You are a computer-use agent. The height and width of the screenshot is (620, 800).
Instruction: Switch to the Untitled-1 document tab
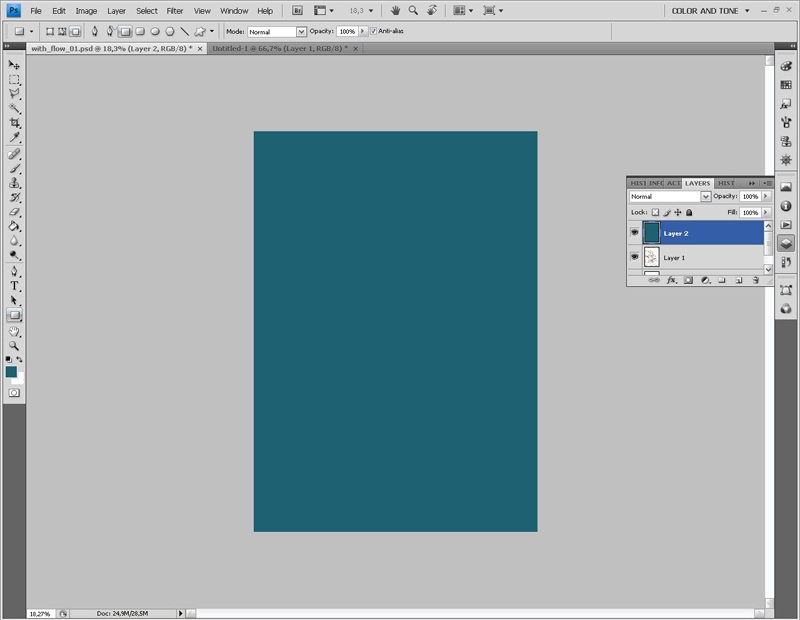point(280,47)
